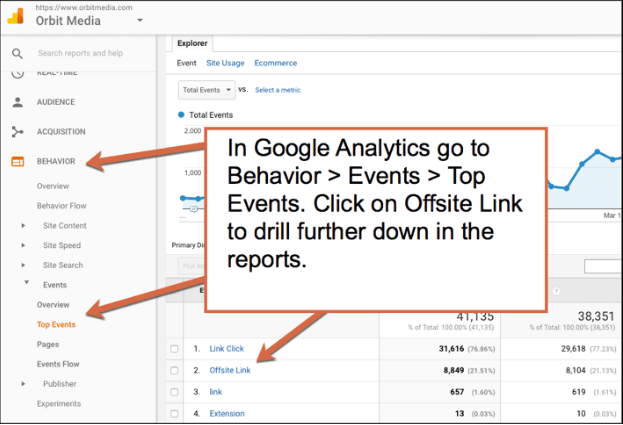Click the Select a metric link
The image size is (623, 425).
click(277, 90)
